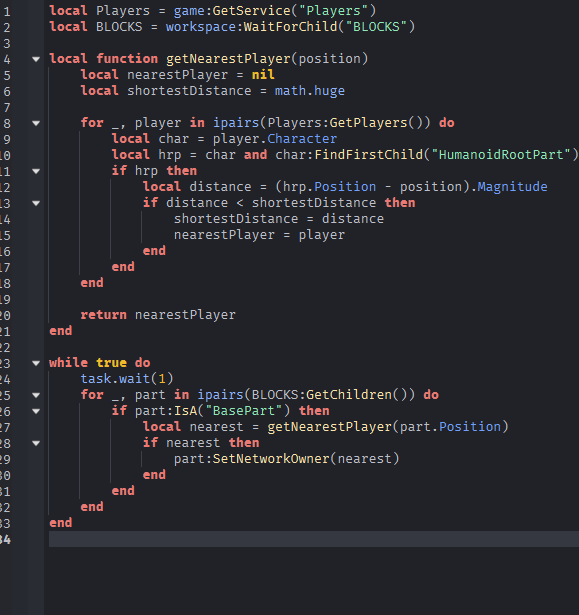The width and height of the screenshot is (579, 615).
Task: Fold the BLOCKS:GetChildren for-loop block
Action: tap(36, 395)
